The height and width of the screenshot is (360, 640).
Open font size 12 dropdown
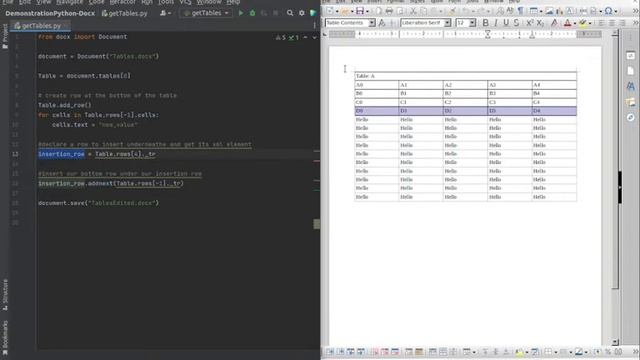click(x=472, y=23)
